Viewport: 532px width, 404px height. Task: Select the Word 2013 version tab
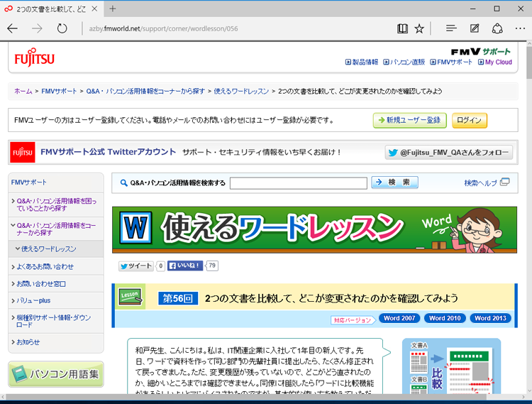click(x=491, y=319)
